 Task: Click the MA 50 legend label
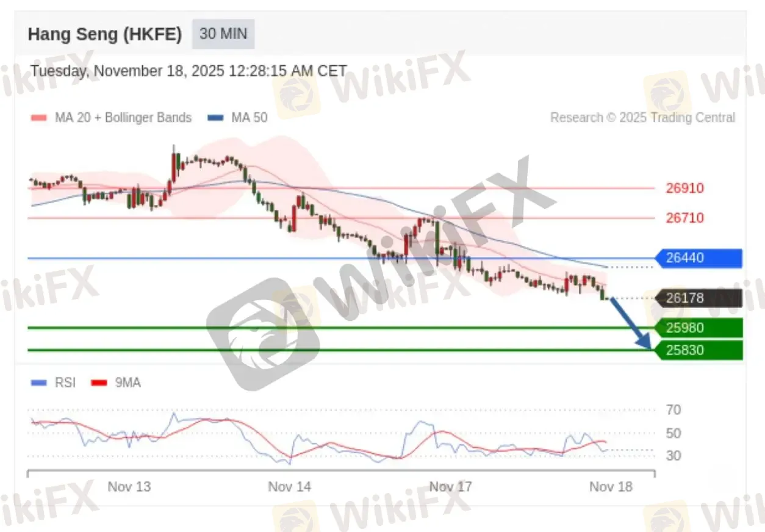click(x=250, y=118)
